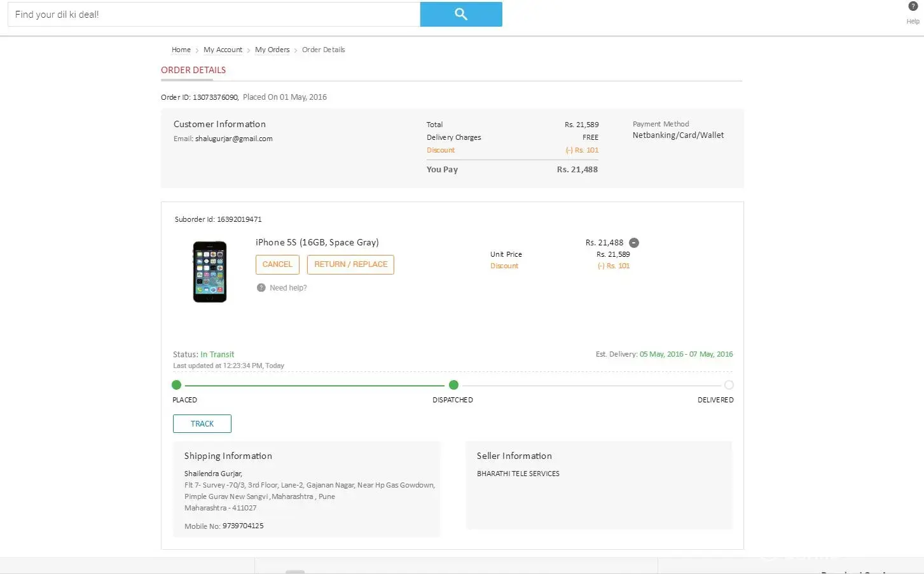The height and width of the screenshot is (574, 924).
Task: Open iPhone 5S product title link
Action: 317,242
